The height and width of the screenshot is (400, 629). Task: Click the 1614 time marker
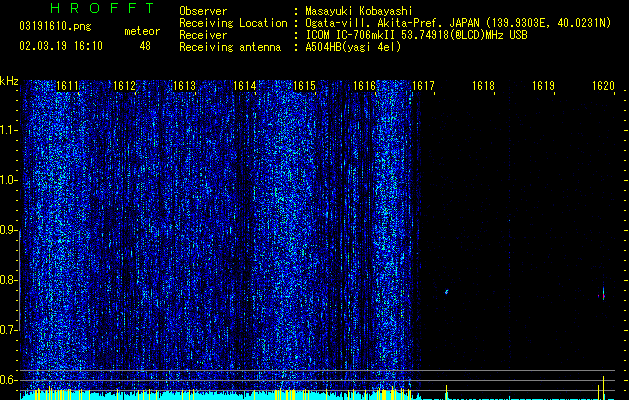[x=244, y=86]
